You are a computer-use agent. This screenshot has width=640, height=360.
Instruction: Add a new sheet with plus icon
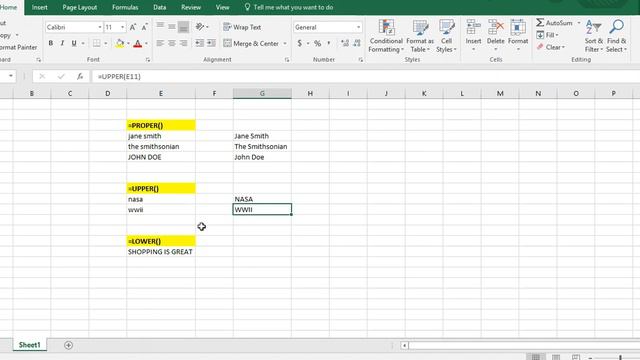pos(68,345)
